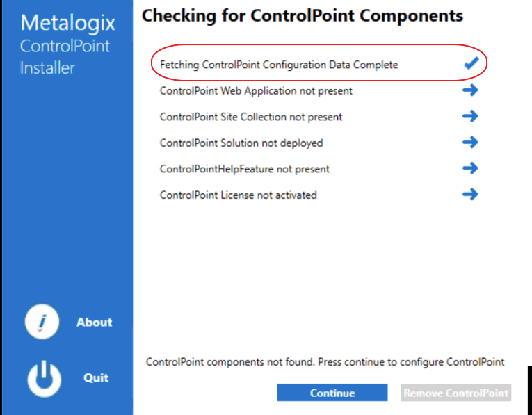Click ControlPoint Site Collection not present text

point(251,117)
